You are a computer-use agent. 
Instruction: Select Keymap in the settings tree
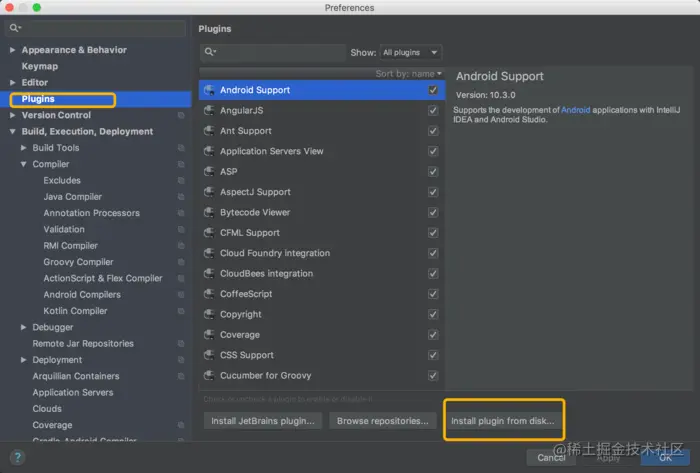tap(40, 66)
